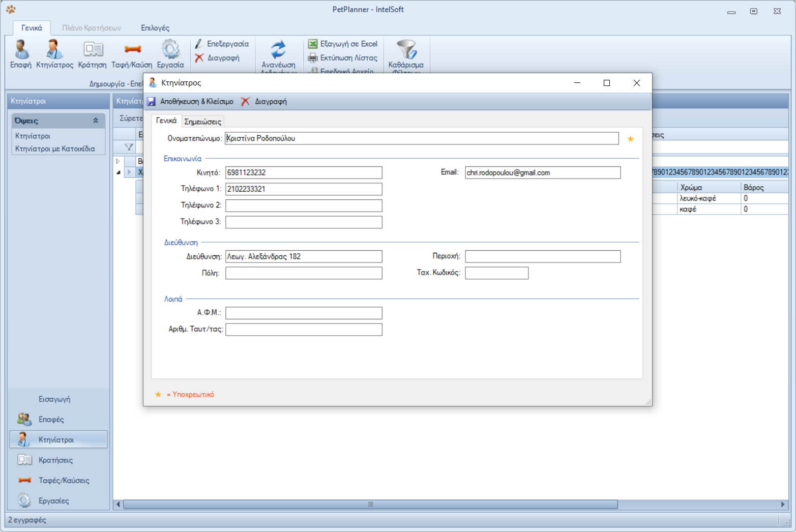This screenshot has width=796, height=532.
Task: Click the Πόλη text field
Action: coord(304,273)
